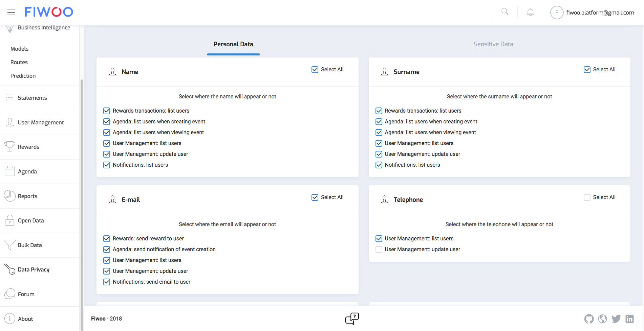Open the hamburger menu icon
The height and width of the screenshot is (331, 644).
pyautogui.click(x=11, y=13)
